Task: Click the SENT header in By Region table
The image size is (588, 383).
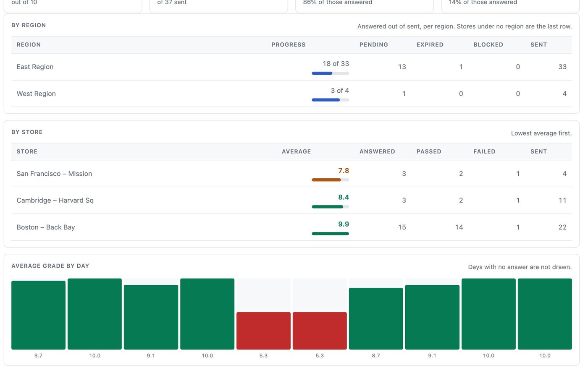Action: [x=538, y=44]
